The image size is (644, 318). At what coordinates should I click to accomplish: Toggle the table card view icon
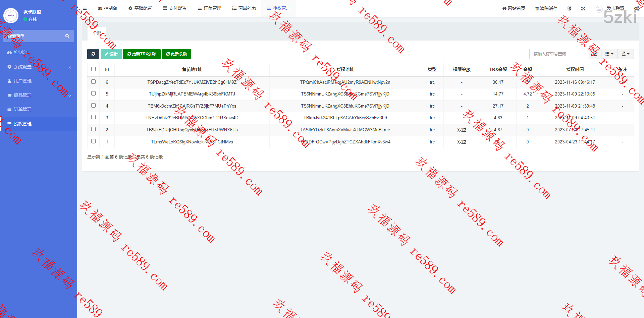[x=594, y=54]
